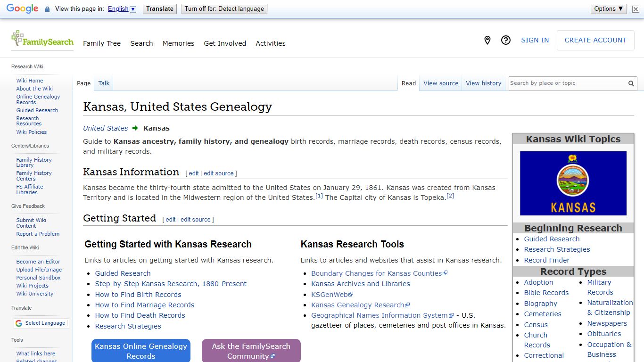Open Wiki University link
This screenshot has width=644, height=362.
pyautogui.click(x=35, y=294)
